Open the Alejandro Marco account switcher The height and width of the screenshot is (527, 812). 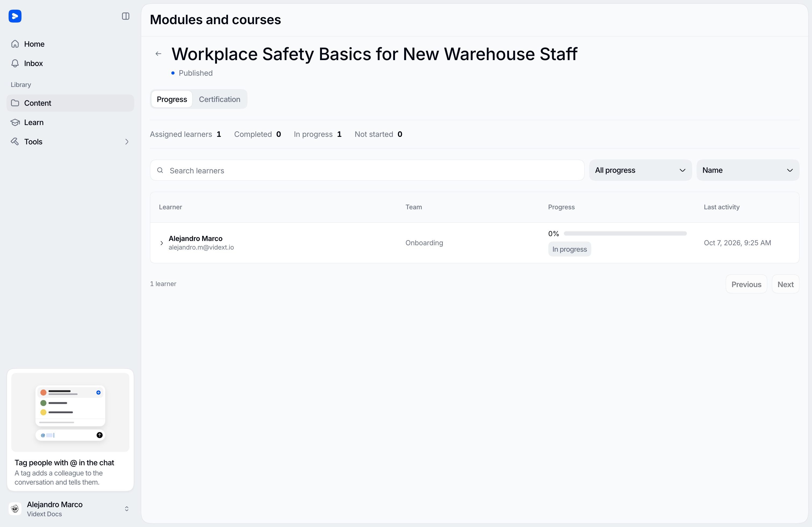(70, 509)
